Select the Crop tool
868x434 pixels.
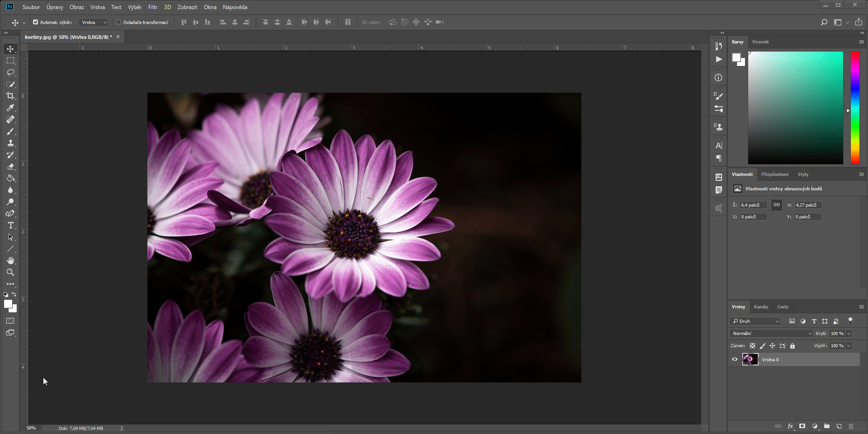(10, 96)
